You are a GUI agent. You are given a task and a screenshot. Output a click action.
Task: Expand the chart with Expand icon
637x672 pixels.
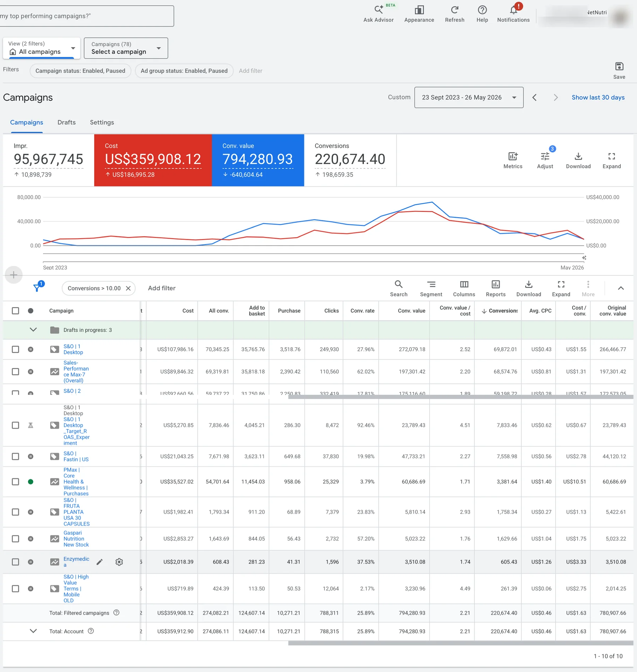612,160
